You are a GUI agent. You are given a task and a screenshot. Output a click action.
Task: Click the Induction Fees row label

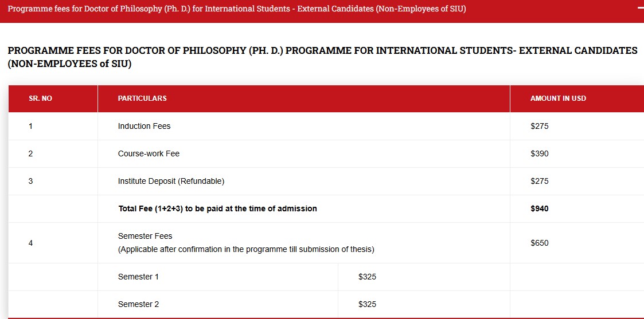click(x=144, y=126)
